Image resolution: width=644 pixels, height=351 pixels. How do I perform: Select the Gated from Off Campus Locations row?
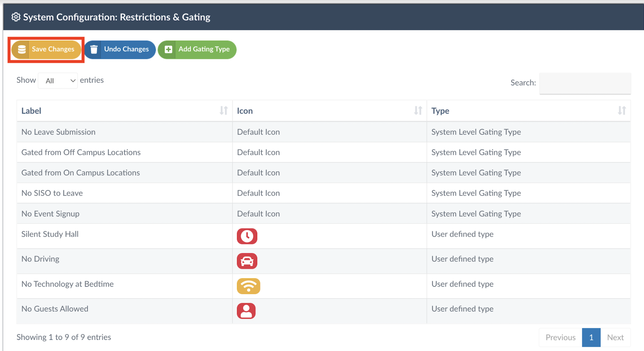pyautogui.click(x=81, y=152)
